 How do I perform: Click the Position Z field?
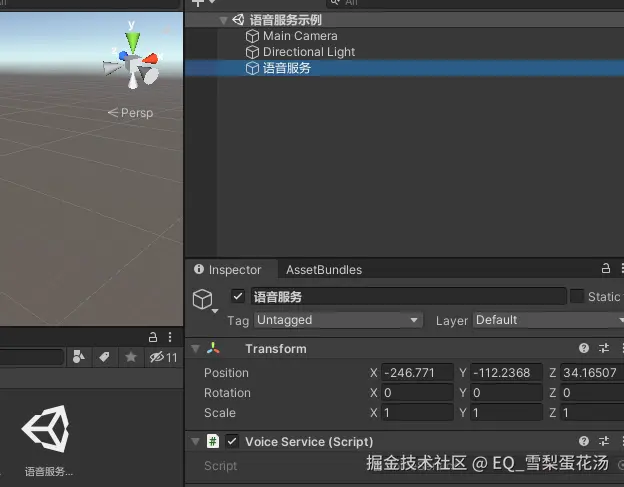(592, 373)
